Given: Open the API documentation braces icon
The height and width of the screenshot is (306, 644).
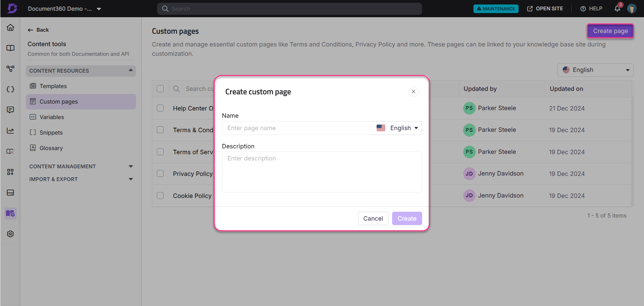Looking at the screenshot, I should (x=10, y=89).
